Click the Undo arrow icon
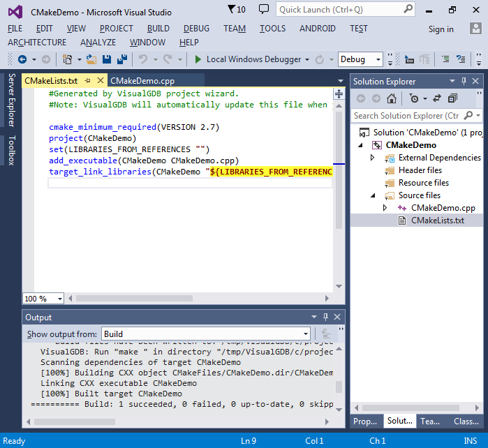Image resolution: width=488 pixels, height=448 pixels. [143, 59]
